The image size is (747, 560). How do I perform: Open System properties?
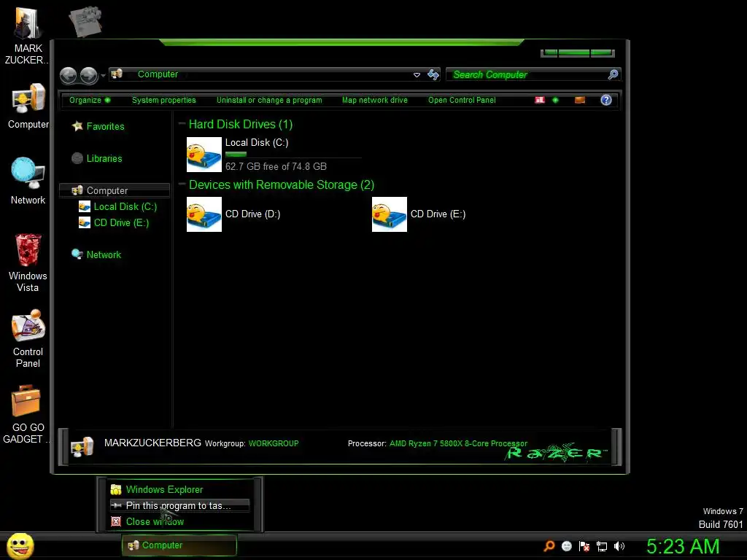(164, 100)
